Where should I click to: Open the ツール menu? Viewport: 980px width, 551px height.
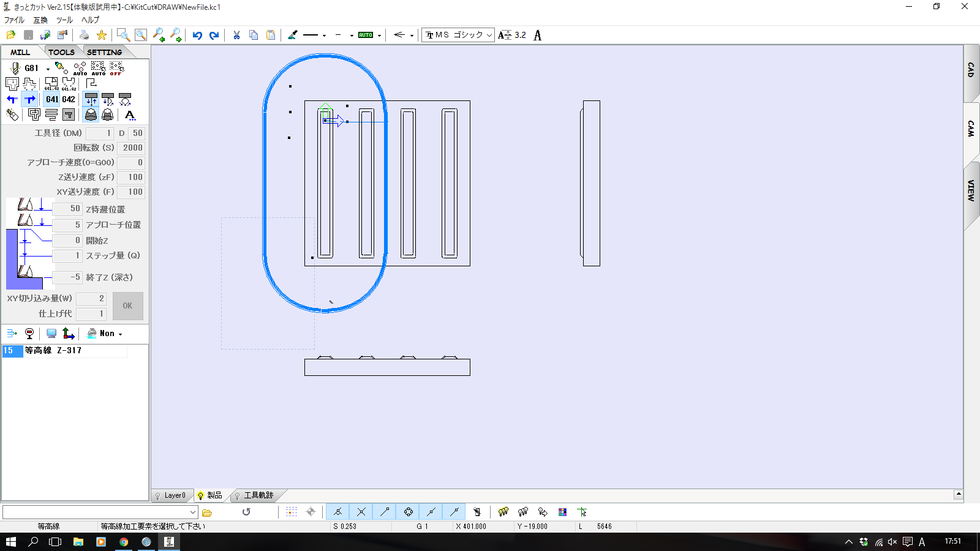coord(64,20)
